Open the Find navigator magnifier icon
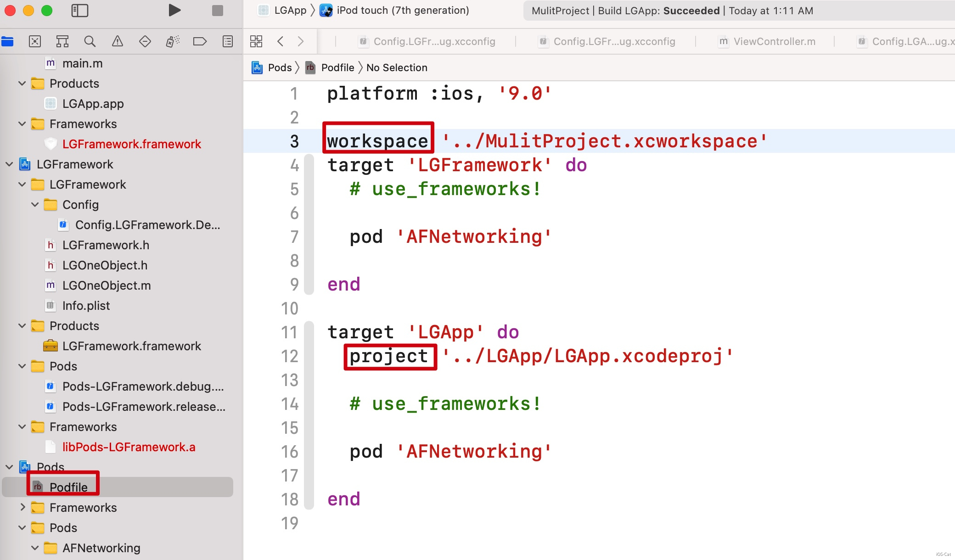The height and width of the screenshot is (560, 955). tap(90, 41)
